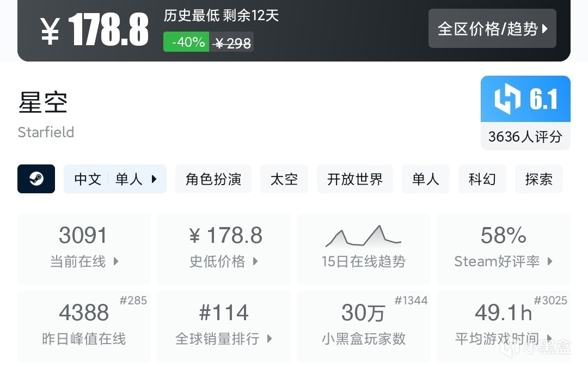Click the #285 rank label

pyautogui.click(x=133, y=300)
